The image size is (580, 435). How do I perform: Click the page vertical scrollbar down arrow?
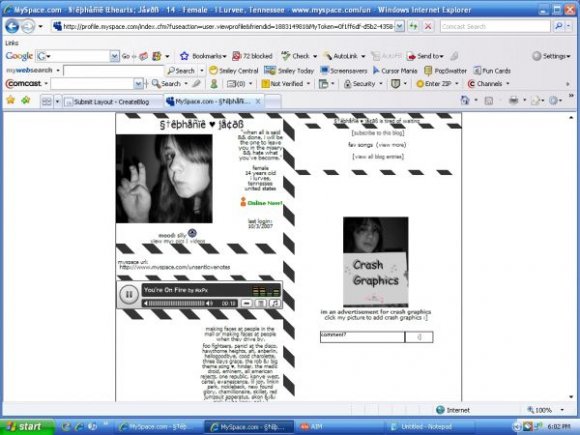pyautogui.click(x=571, y=397)
